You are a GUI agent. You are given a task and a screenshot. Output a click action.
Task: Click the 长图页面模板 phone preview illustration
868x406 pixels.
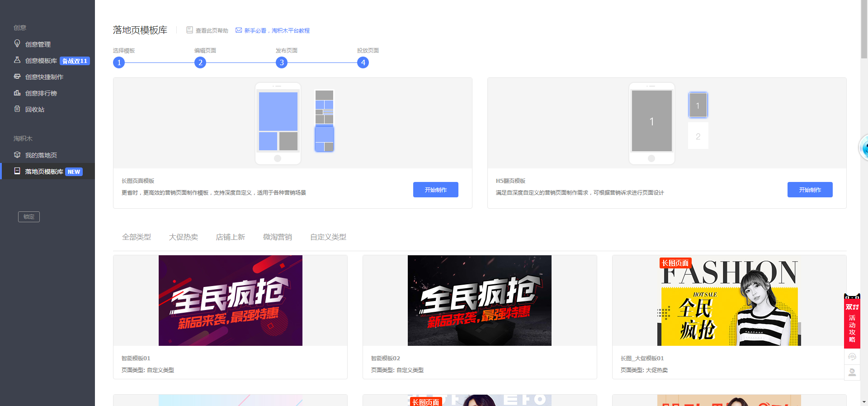pos(278,123)
